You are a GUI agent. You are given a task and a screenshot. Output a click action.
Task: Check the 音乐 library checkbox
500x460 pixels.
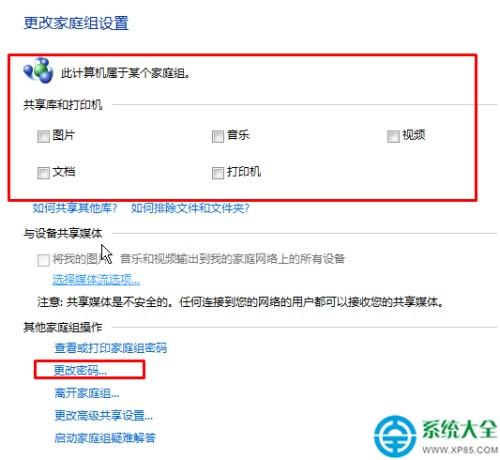(218, 136)
